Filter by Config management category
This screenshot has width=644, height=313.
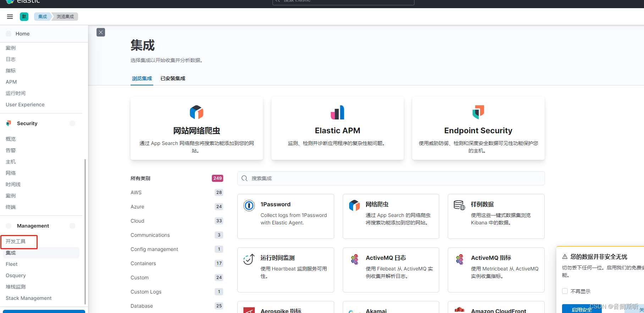[x=177, y=249]
